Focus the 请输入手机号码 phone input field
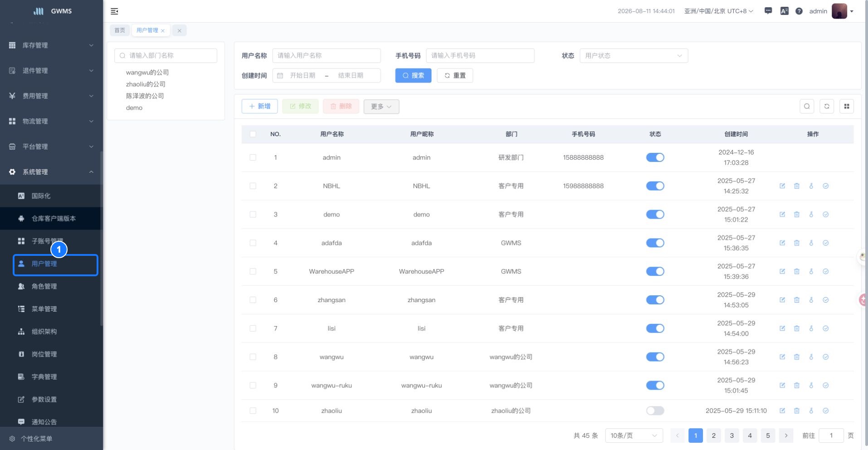 coord(480,56)
